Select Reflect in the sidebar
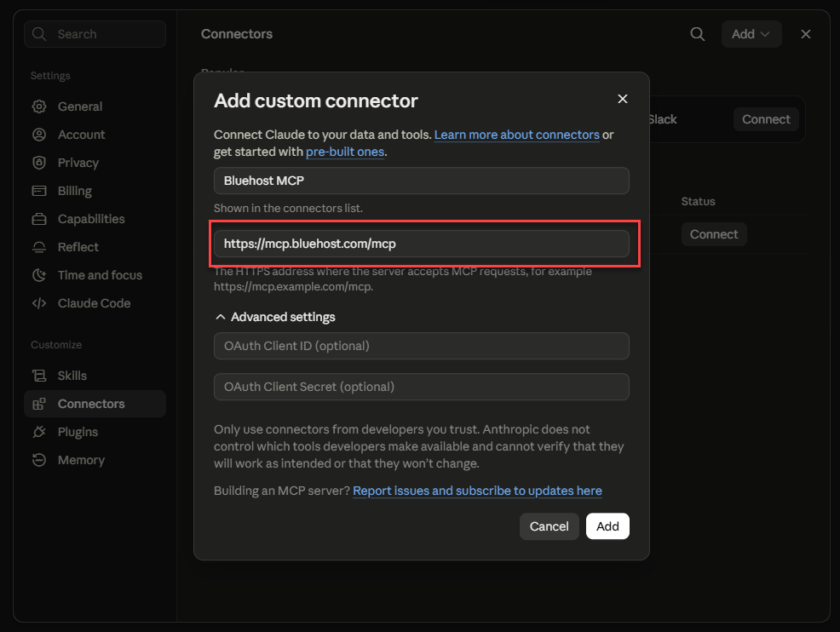Screen dimensions: 840x632 tap(95, 247)
